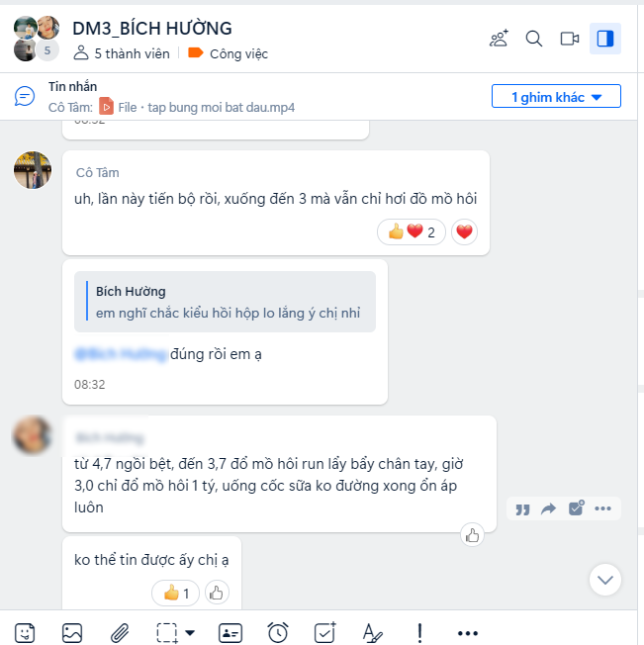Open pinned file tap bung moi bat dau.mp4
The height and width of the screenshot is (645, 644).
click(x=197, y=108)
